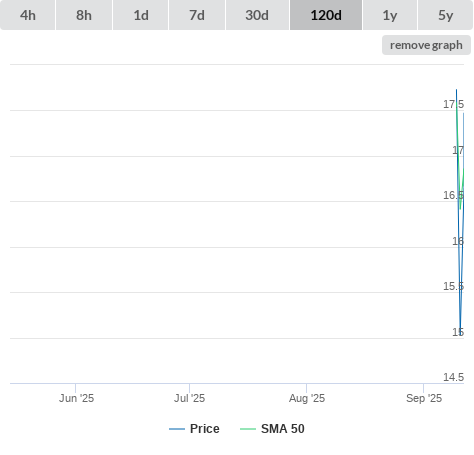This screenshot has height=455, width=474.
Task: Click the Jun '25 axis label
Action: click(76, 398)
